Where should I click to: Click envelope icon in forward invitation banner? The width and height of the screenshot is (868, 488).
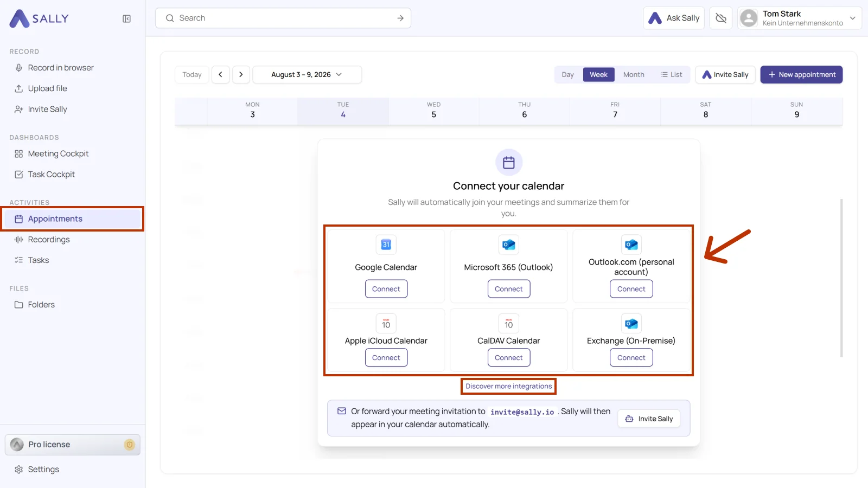point(342,411)
